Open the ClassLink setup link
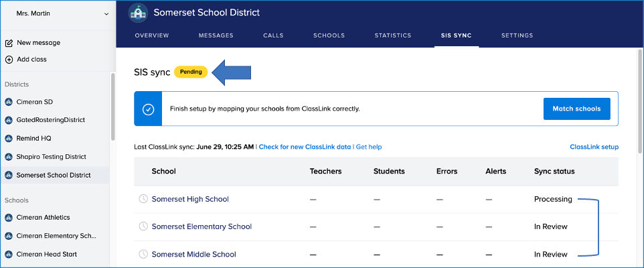644x268 pixels. click(x=594, y=147)
